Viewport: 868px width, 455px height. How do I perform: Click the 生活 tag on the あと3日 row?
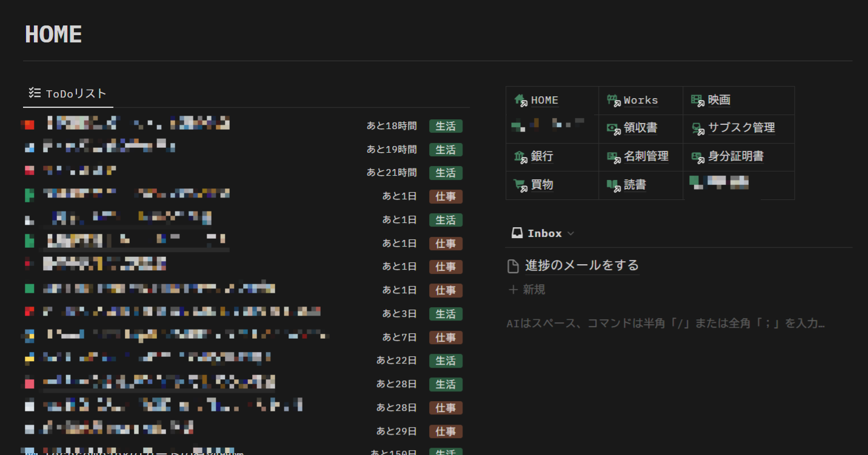click(446, 314)
